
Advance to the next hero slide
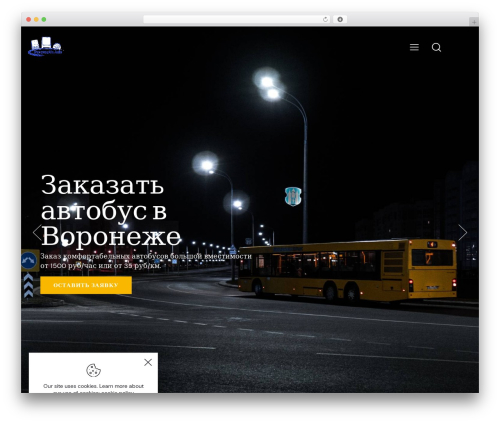(462, 232)
